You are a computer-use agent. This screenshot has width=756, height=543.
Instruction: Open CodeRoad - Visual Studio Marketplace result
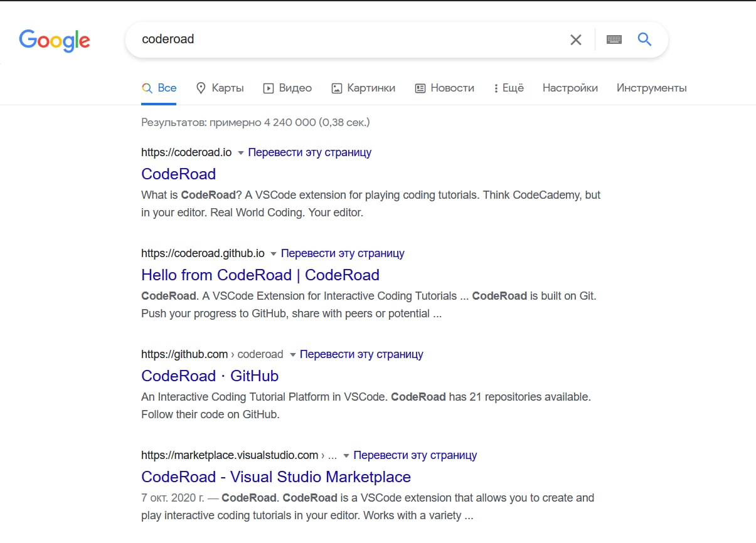(276, 477)
